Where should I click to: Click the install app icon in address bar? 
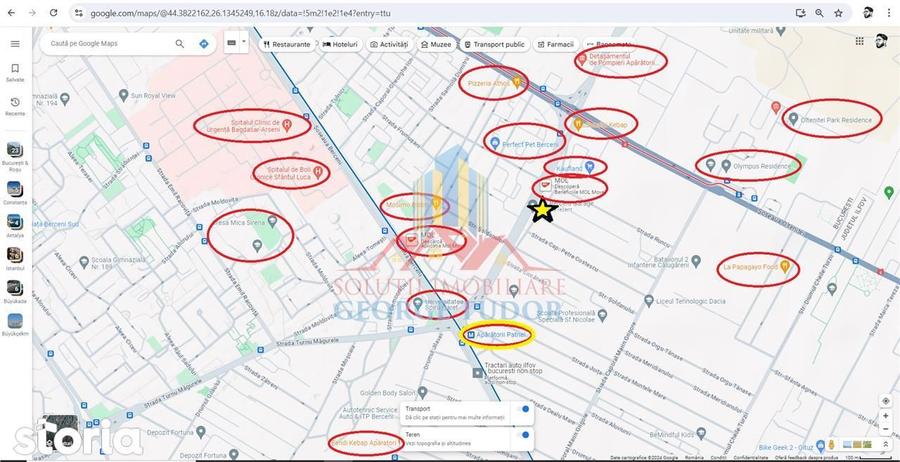pyautogui.click(x=801, y=13)
